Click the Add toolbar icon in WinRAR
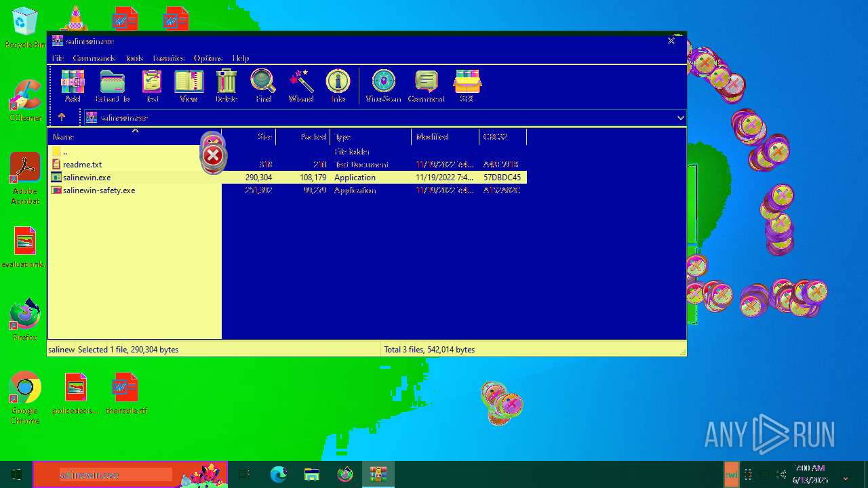Image resolution: width=868 pixels, height=488 pixels. point(72,85)
